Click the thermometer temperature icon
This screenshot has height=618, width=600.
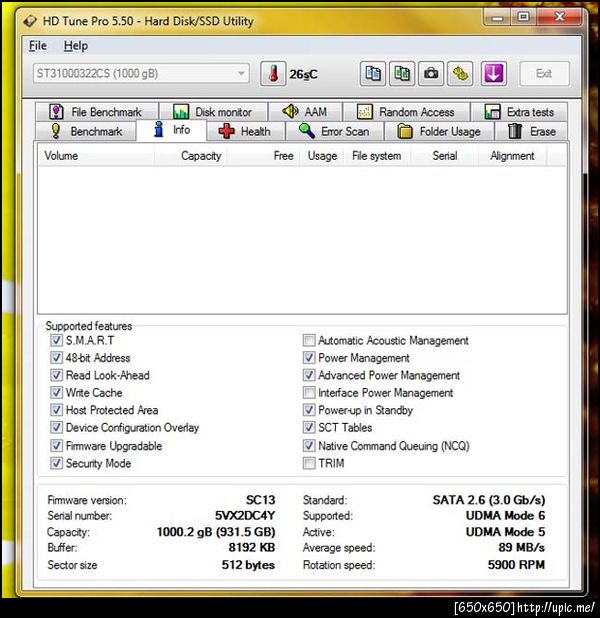click(x=273, y=74)
